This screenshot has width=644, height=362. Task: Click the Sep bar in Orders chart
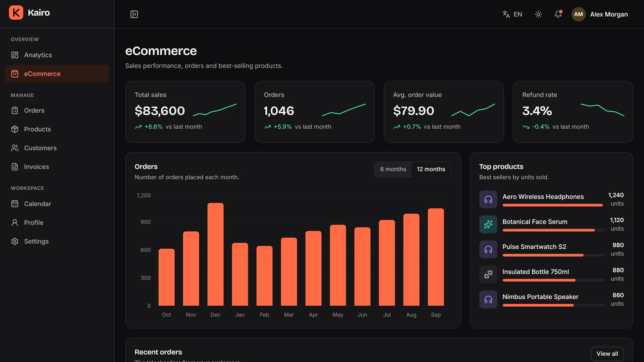pyautogui.click(x=436, y=257)
